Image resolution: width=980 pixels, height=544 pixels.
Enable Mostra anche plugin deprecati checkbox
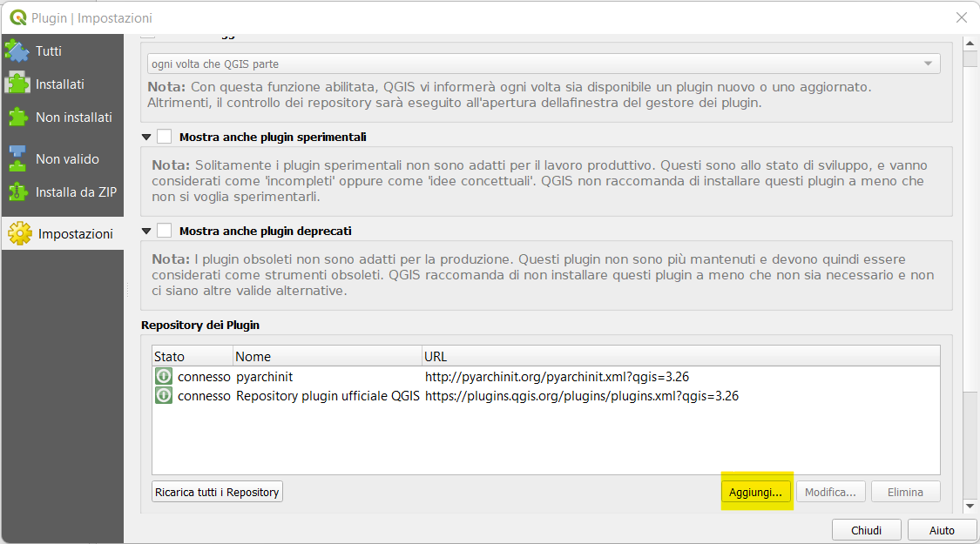tap(165, 231)
